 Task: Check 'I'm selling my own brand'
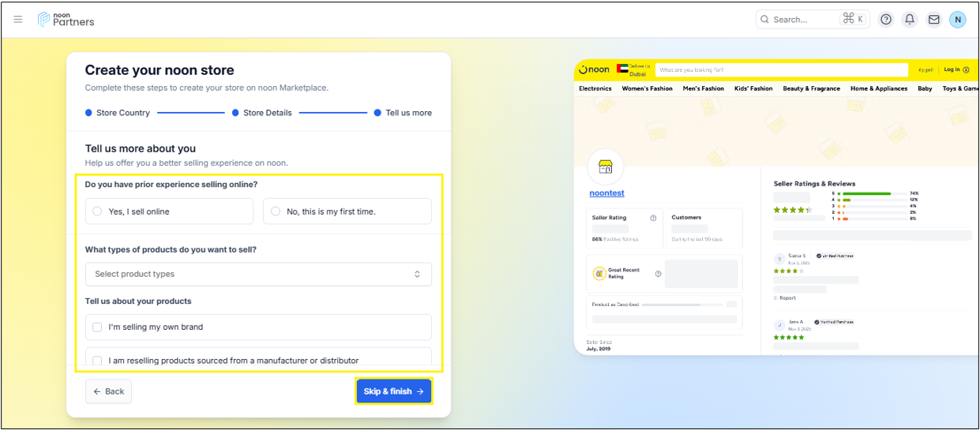[x=97, y=327]
